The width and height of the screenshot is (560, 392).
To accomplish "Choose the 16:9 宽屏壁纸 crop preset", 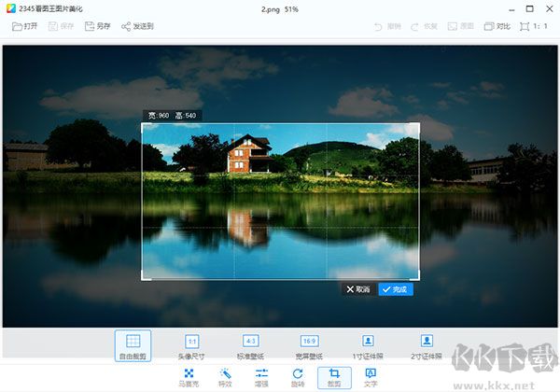I will 309,346.
